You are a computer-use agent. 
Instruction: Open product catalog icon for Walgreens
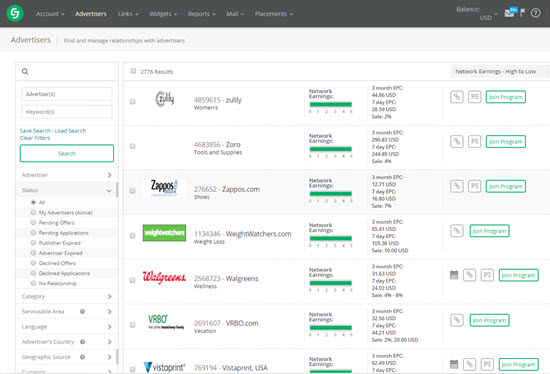coord(487,275)
